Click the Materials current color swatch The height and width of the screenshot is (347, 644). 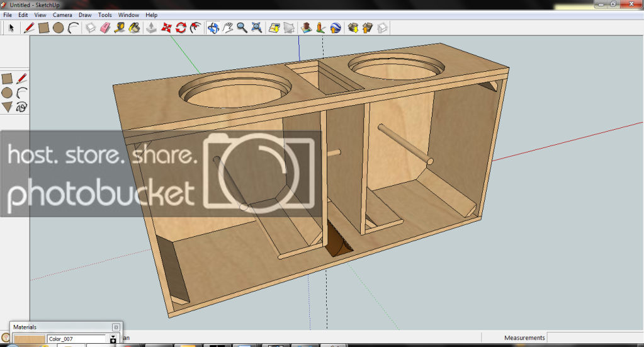click(x=29, y=339)
